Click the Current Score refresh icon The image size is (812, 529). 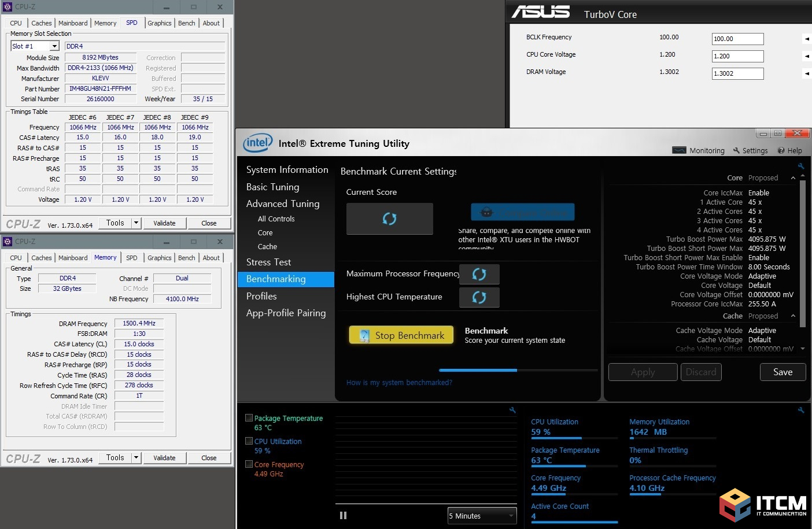(389, 219)
